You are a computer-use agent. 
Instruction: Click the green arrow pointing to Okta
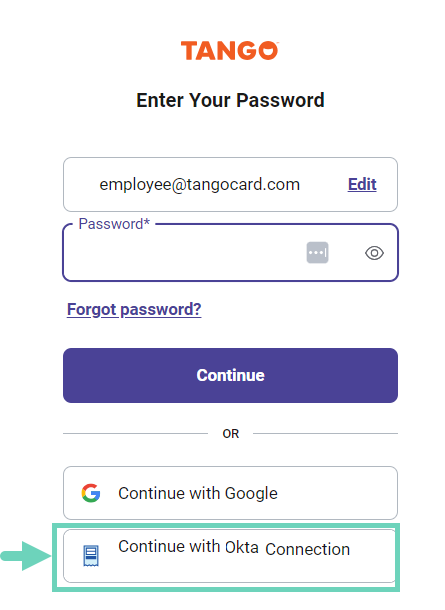pos(26,556)
